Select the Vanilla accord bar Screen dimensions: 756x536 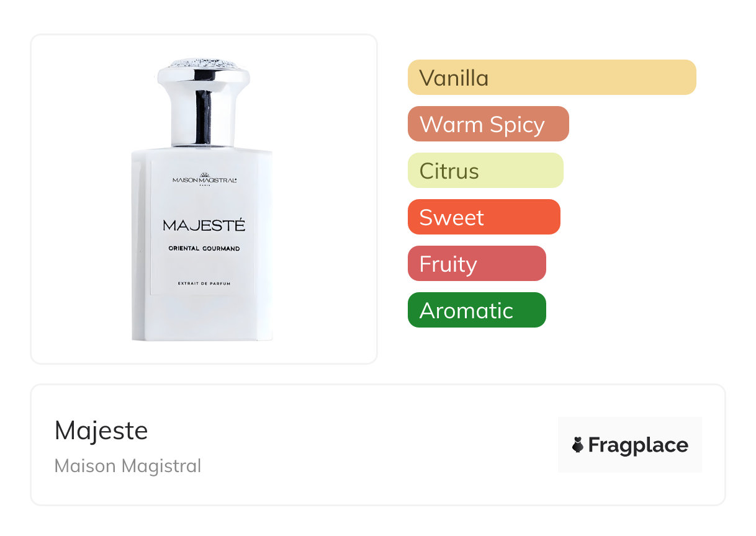pyautogui.click(x=552, y=78)
